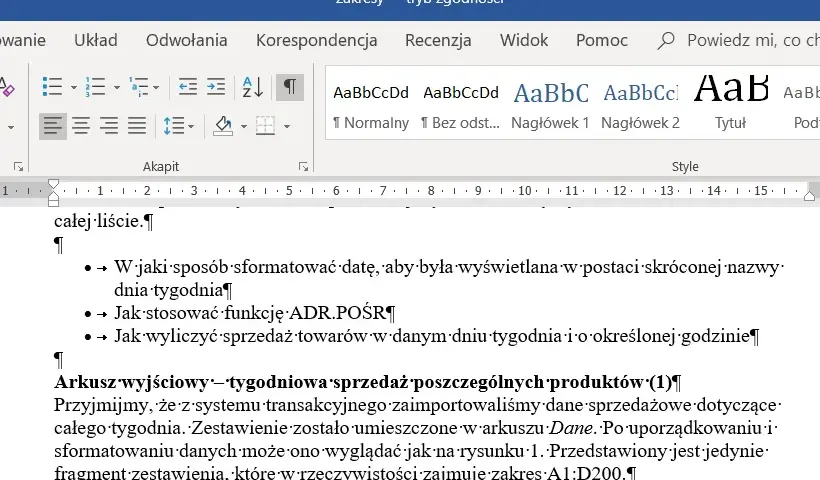Open the Shading color dropdown arrow
The image size is (820, 480).
coord(244,127)
